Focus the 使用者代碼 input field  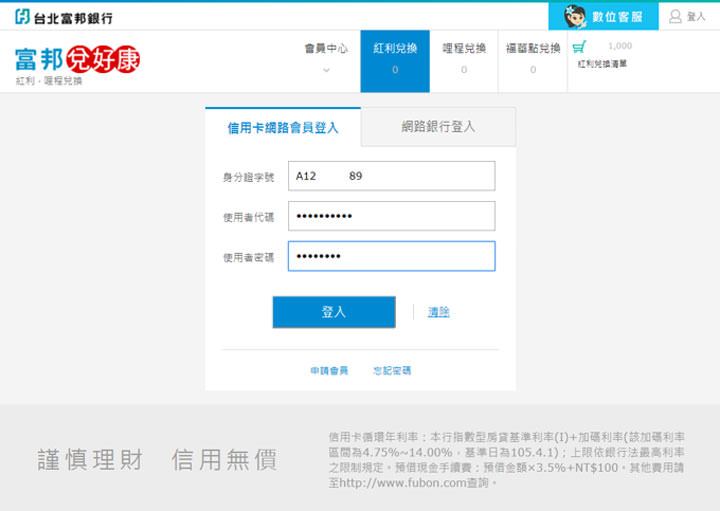click(391, 216)
